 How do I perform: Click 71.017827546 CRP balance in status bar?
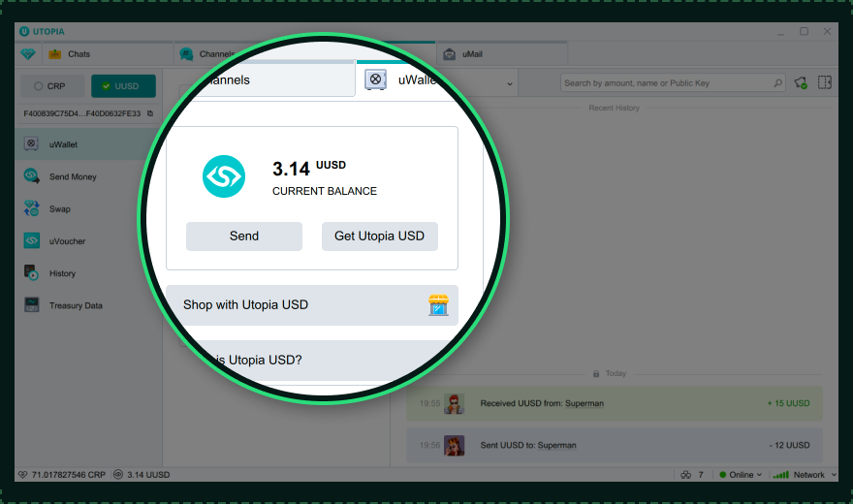click(x=62, y=475)
